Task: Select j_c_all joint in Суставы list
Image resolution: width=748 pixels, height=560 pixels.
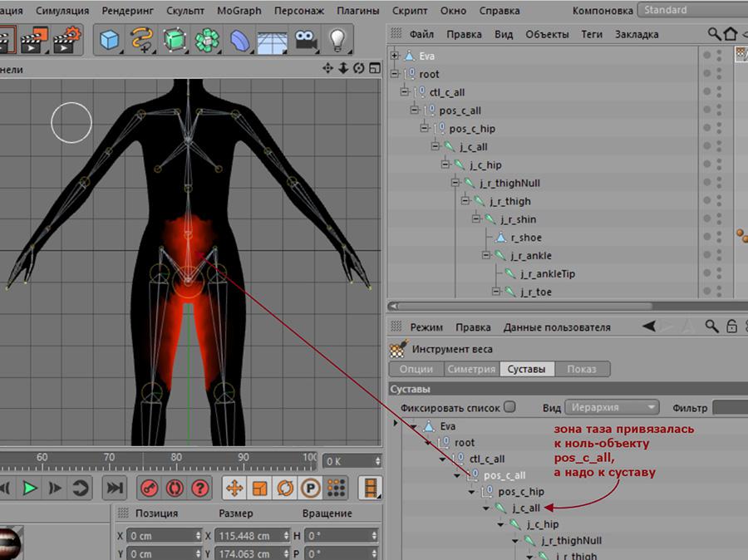Action: (525, 508)
